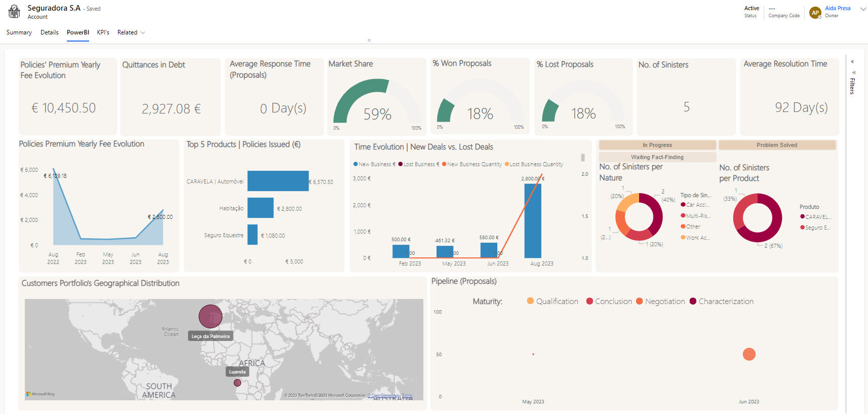Toggle the Waiting Fact-Finding slicer button
868x414 pixels.
(x=657, y=157)
